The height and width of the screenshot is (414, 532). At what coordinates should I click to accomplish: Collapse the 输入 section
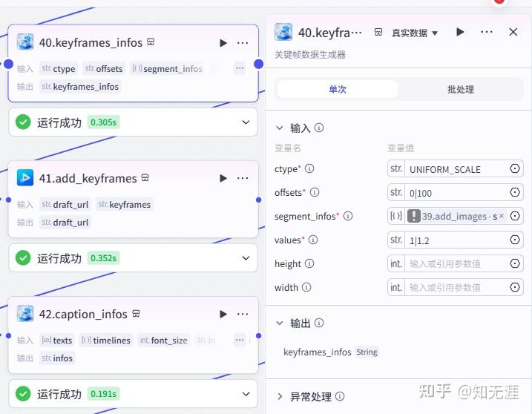pyautogui.click(x=280, y=128)
